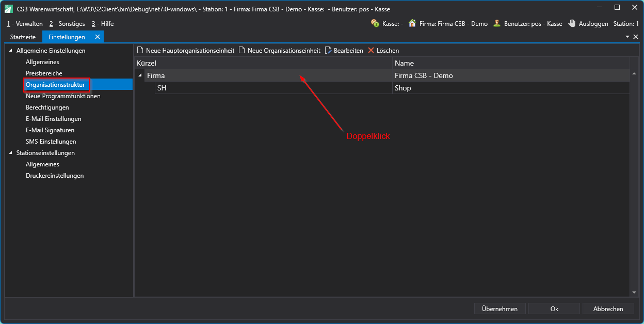Click Neue Organisationseinheit label in toolbar

284,51
